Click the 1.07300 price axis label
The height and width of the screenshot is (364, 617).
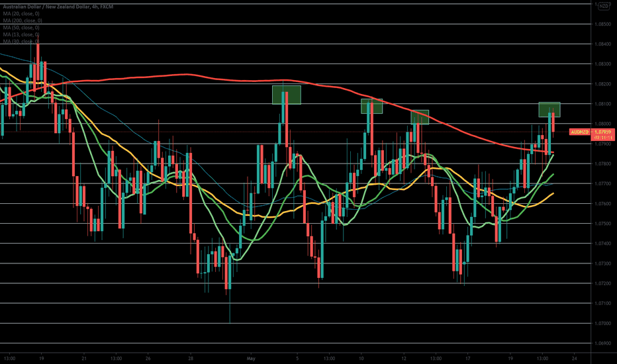pos(602,263)
